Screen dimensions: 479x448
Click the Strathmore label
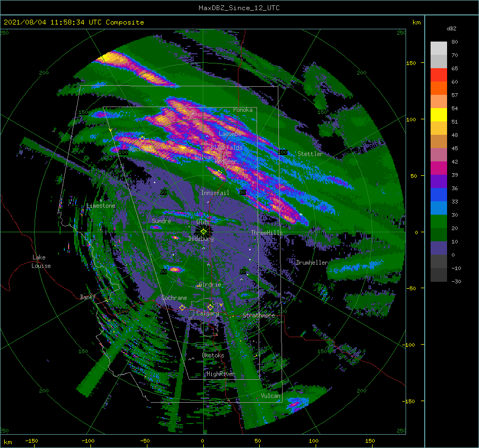pos(259,315)
